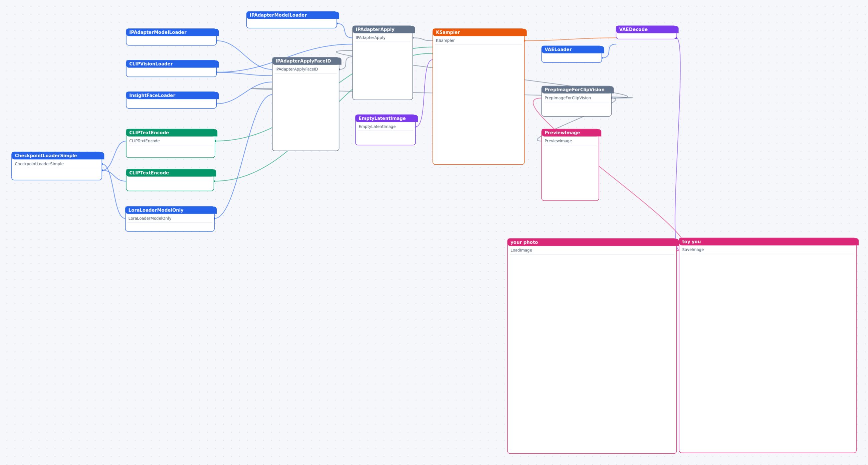
Task: Click the LoraLoaderModelOnly node title bar
Action: click(171, 210)
